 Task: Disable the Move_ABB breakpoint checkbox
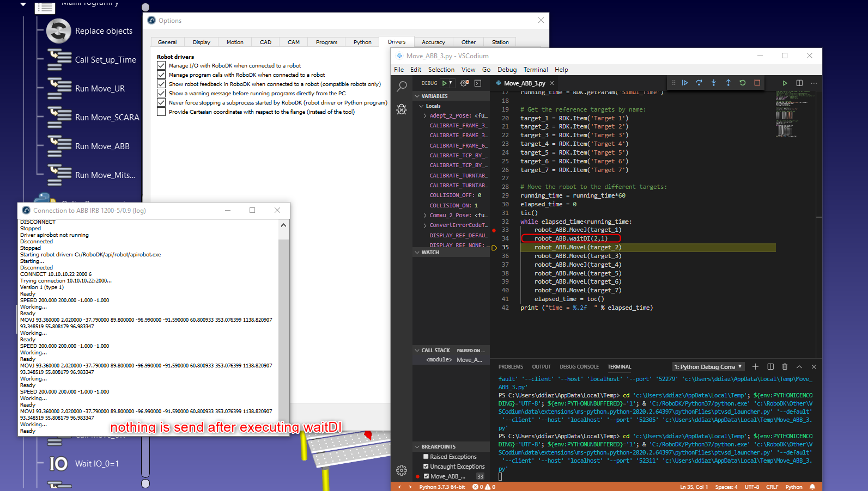426,476
